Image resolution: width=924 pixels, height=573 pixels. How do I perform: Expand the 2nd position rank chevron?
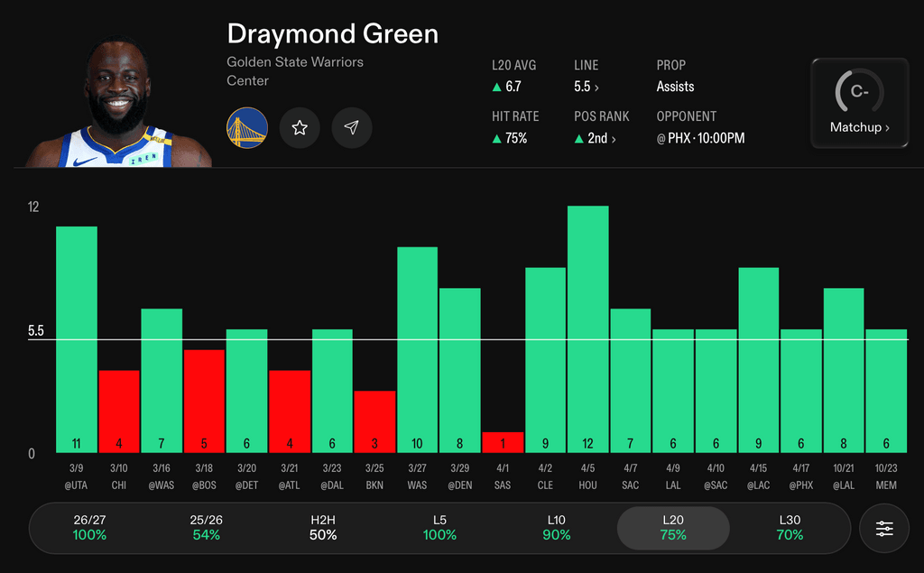point(614,139)
